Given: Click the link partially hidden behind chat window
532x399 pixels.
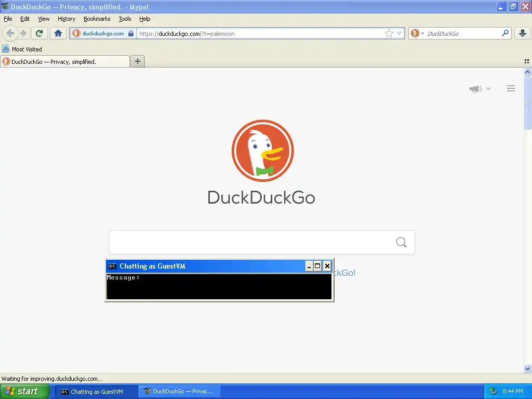Looking at the screenshot, I should coord(345,273).
